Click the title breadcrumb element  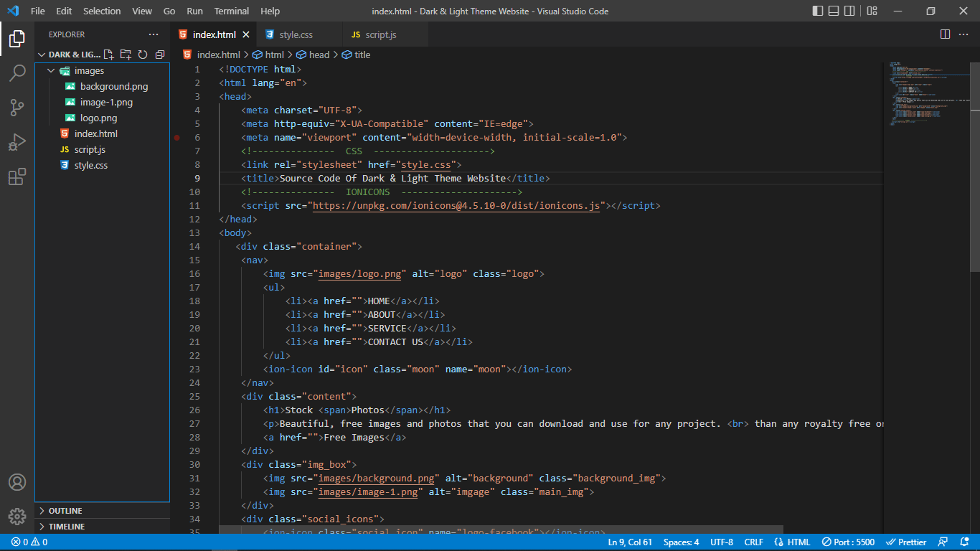(x=357, y=55)
